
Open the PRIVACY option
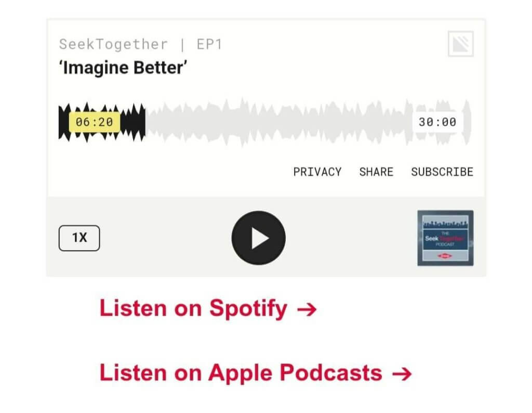click(317, 172)
